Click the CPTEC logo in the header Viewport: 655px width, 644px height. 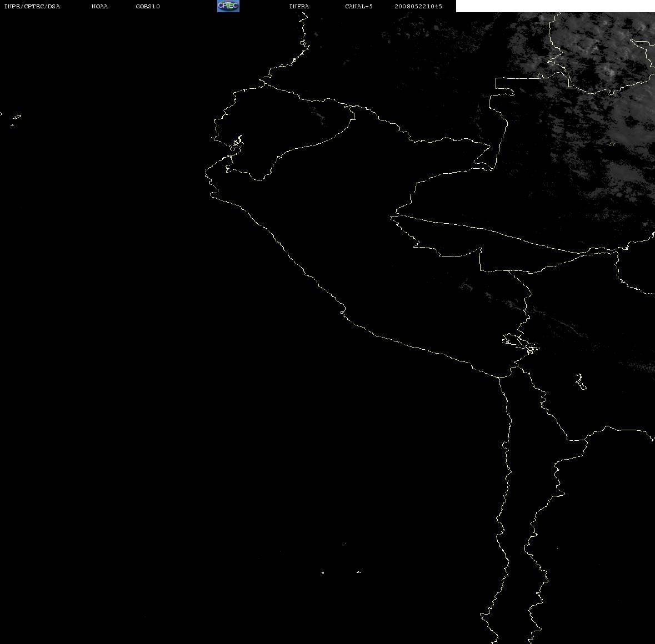pos(228,6)
